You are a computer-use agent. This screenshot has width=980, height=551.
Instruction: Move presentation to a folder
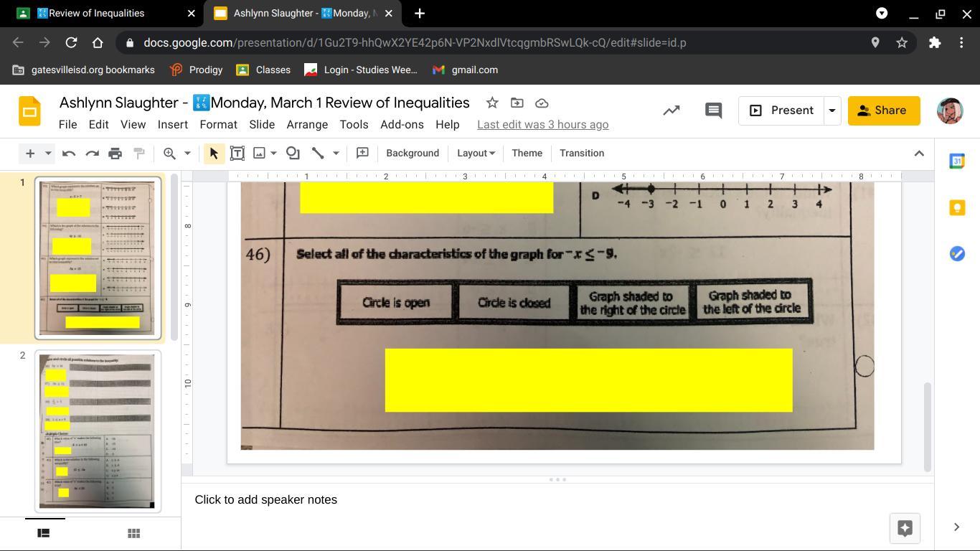point(517,103)
